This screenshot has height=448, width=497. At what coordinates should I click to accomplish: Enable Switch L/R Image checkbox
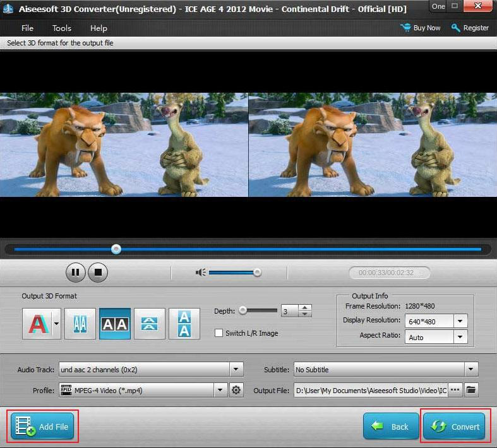click(219, 333)
